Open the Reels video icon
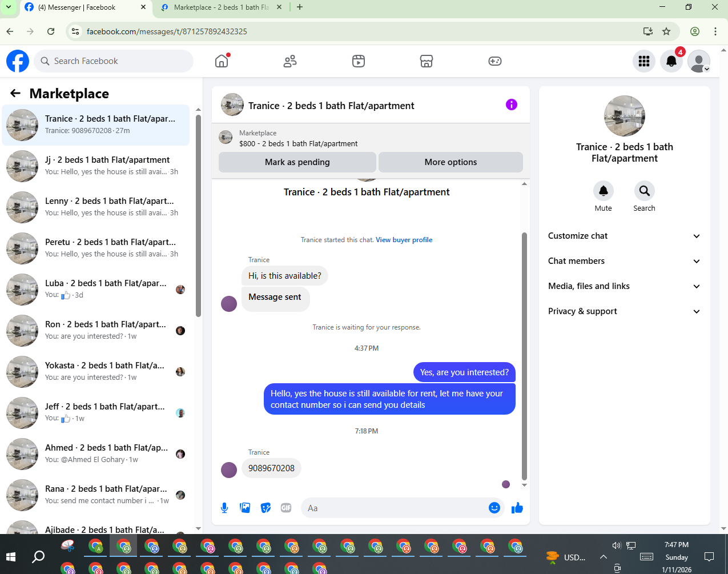728x574 pixels. click(359, 61)
